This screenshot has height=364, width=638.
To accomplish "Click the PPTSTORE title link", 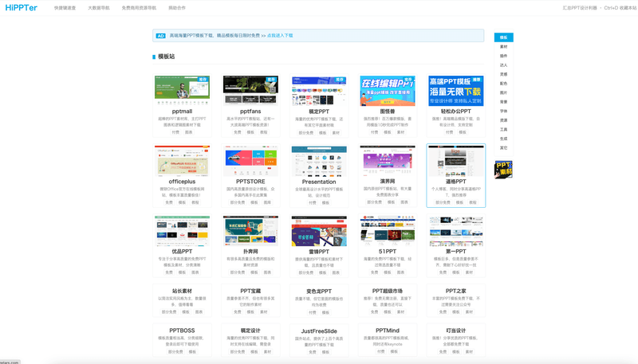I will pos(250,182).
